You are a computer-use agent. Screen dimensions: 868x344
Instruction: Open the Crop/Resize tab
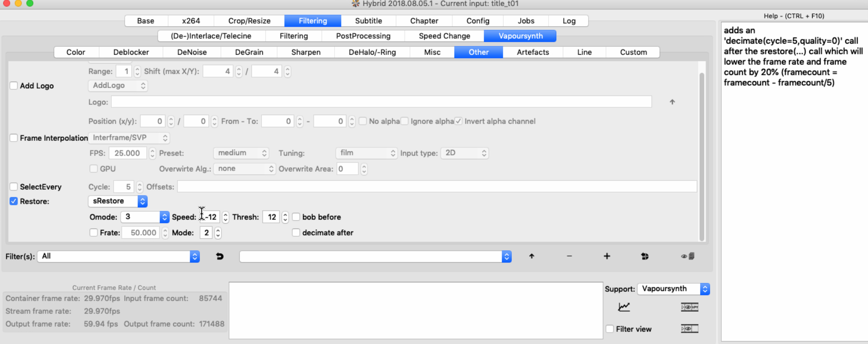click(249, 21)
